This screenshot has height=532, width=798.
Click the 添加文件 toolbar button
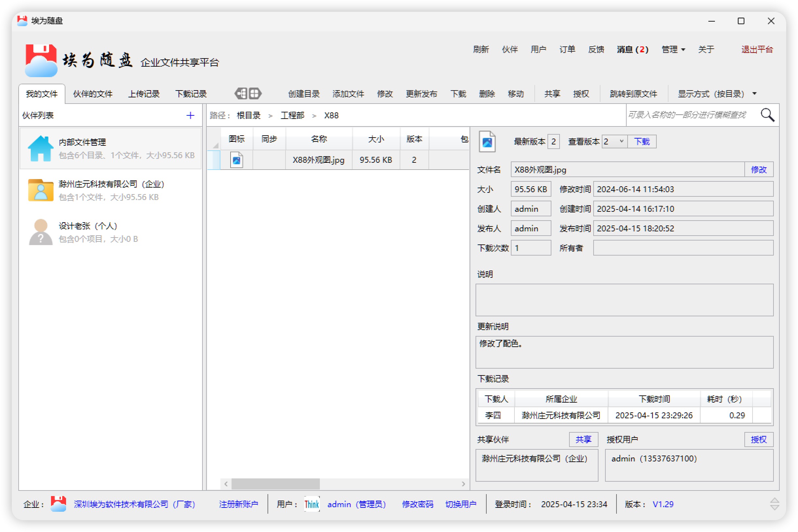click(348, 94)
